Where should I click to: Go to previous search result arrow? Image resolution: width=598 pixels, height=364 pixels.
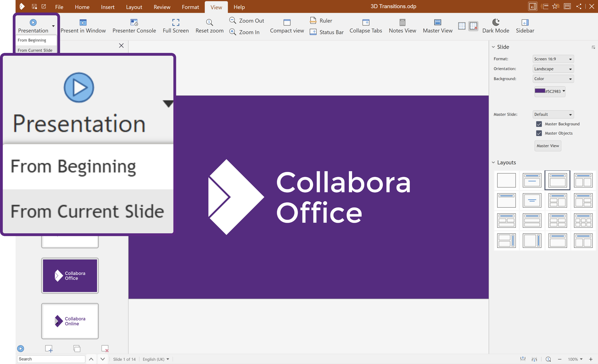pyautogui.click(x=91, y=359)
